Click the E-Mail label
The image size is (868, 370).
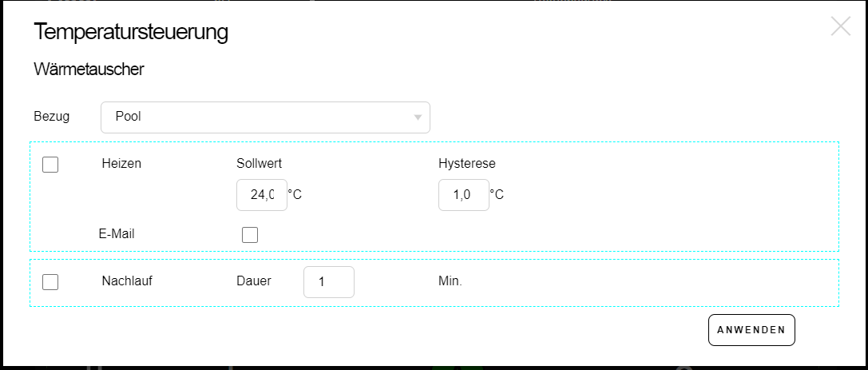pyautogui.click(x=117, y=234)
